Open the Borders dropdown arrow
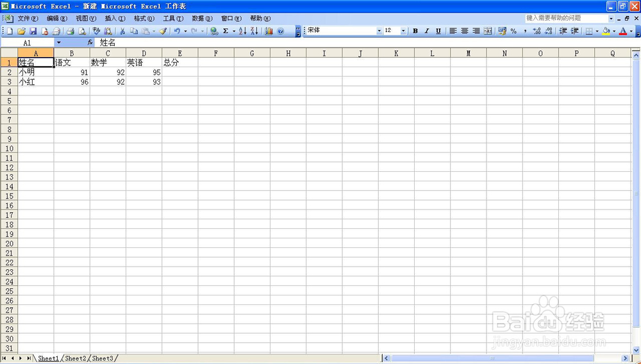The image size is (641, 364). [597, 31]
